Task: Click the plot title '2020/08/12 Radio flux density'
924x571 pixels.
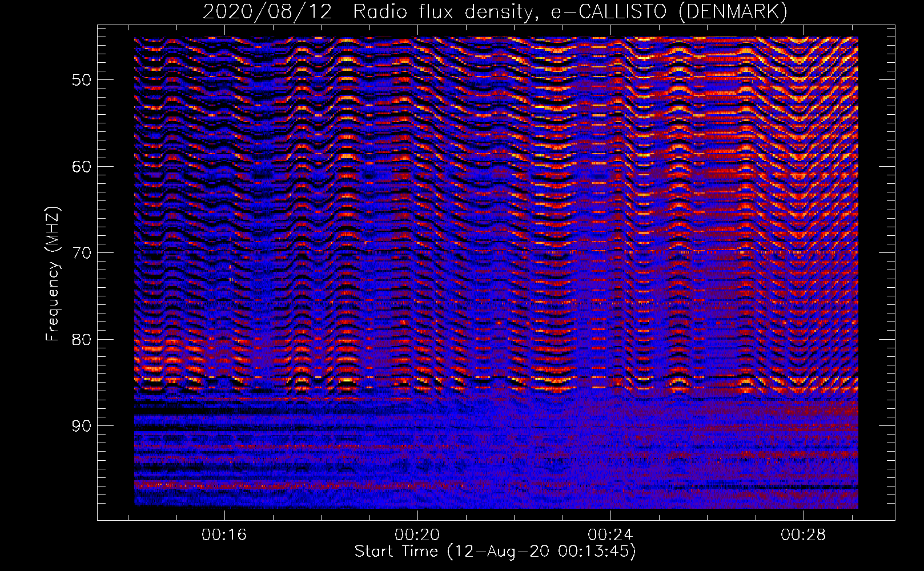Action: (495, 11)
